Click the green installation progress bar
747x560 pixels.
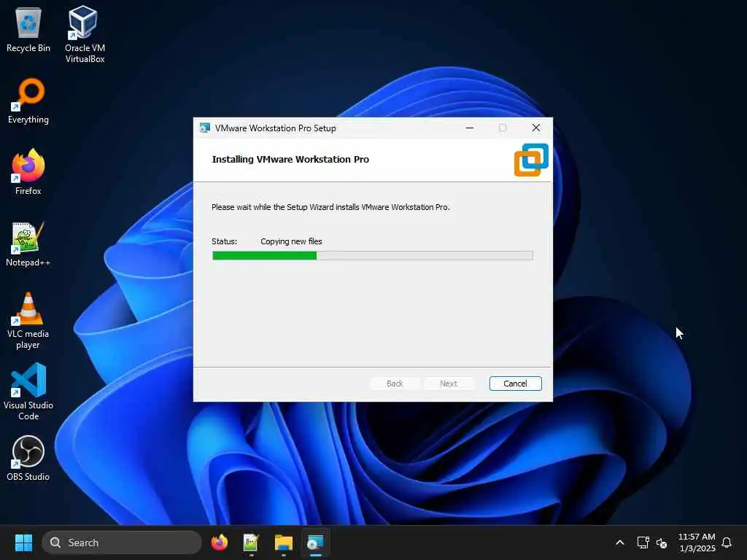(372, 256)
